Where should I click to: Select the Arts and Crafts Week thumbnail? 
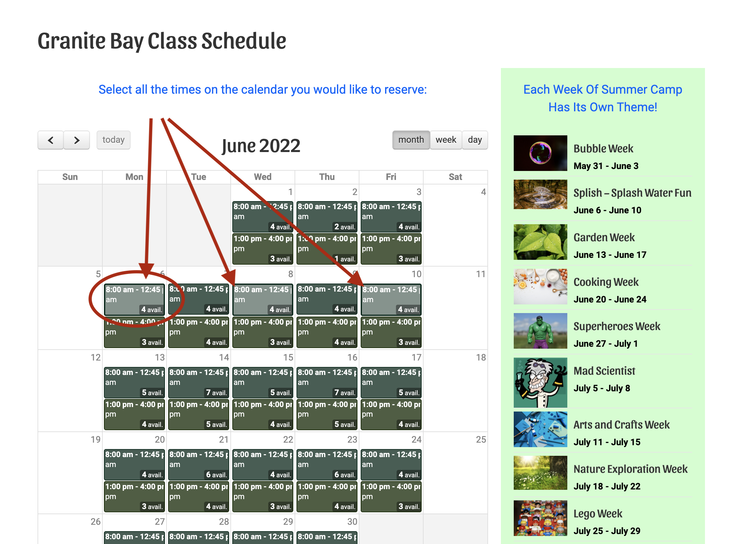[x=540, y=424]
